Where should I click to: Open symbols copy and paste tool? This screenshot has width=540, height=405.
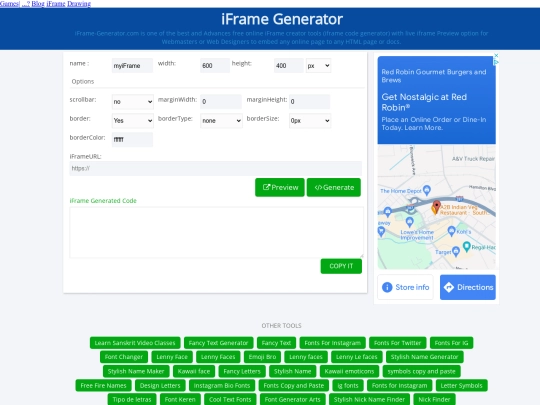[422, 371]
